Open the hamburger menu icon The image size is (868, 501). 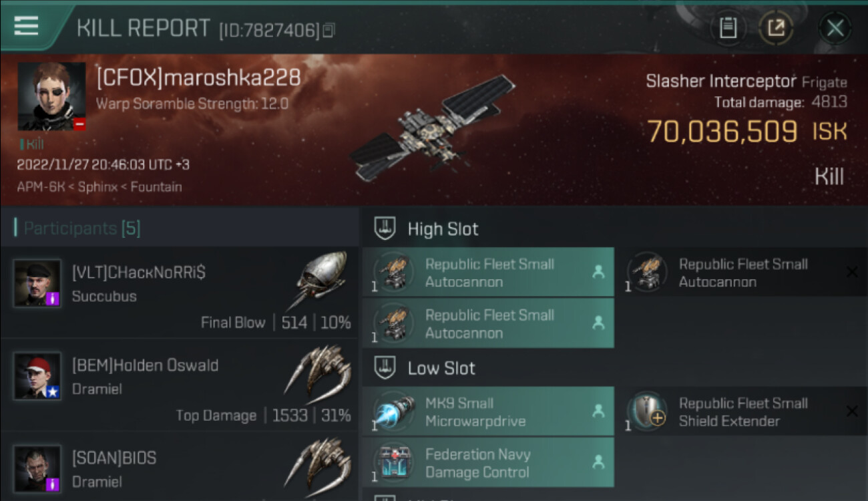coord(26,26)
